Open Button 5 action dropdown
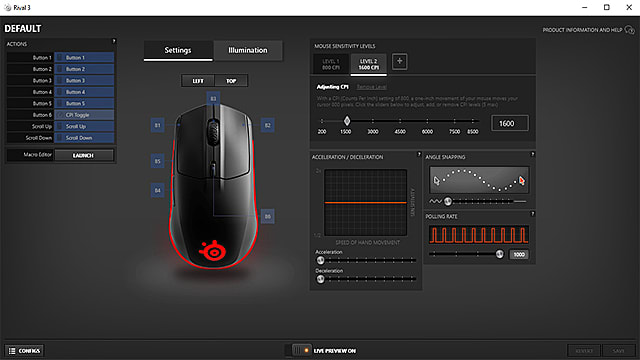The width and height of the screenshot is (640, 360). click(x=84, y=103)
